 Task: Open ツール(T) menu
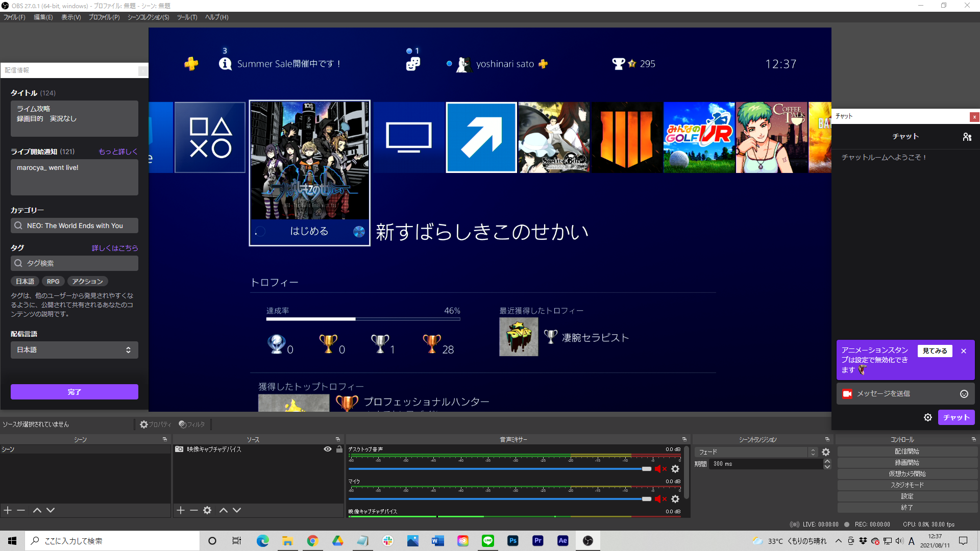coord(187,17)
